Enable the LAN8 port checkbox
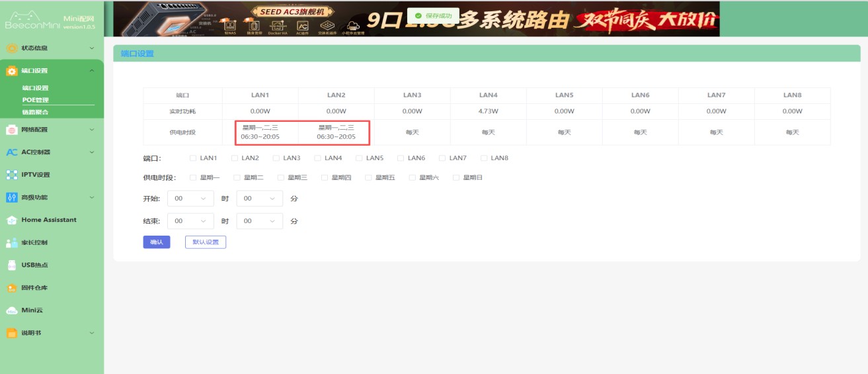 [484, 158]
